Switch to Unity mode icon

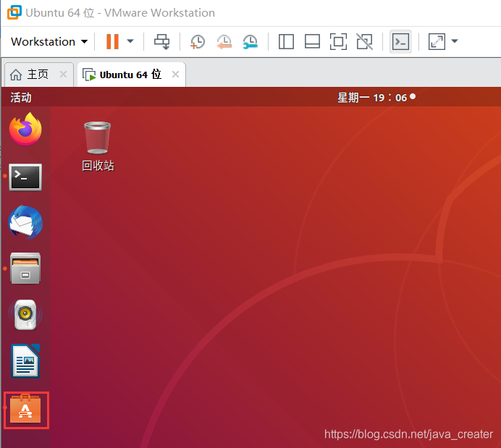[x=365, y=41]
